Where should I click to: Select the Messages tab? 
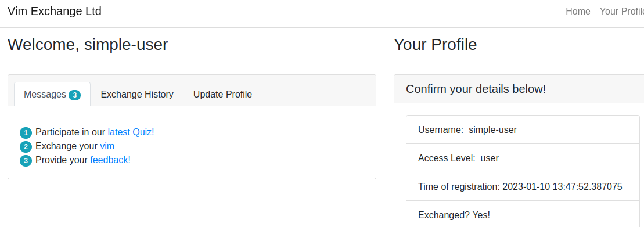[52, 95]
